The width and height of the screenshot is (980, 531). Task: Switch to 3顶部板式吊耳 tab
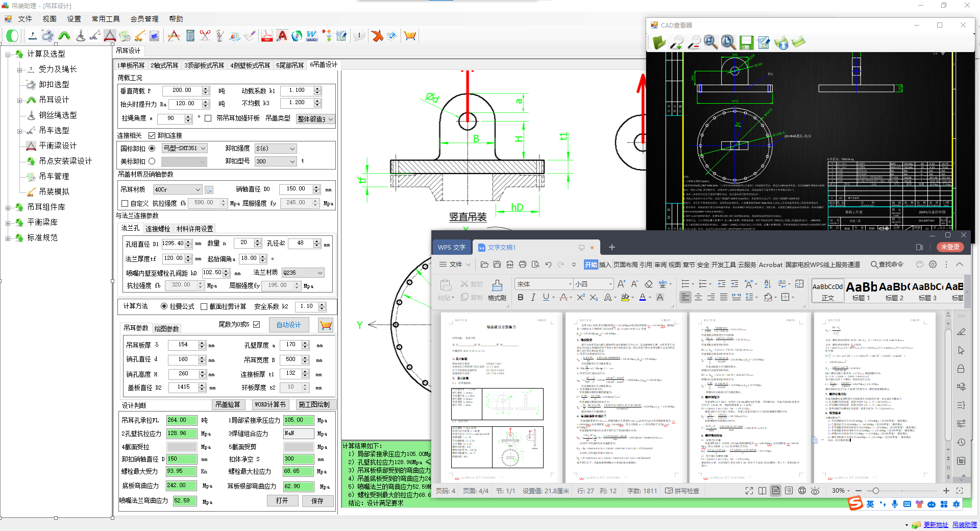204,65
